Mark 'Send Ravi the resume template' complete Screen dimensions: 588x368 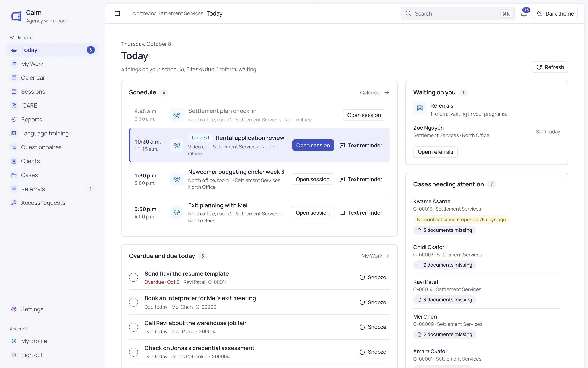coord(133,277)
